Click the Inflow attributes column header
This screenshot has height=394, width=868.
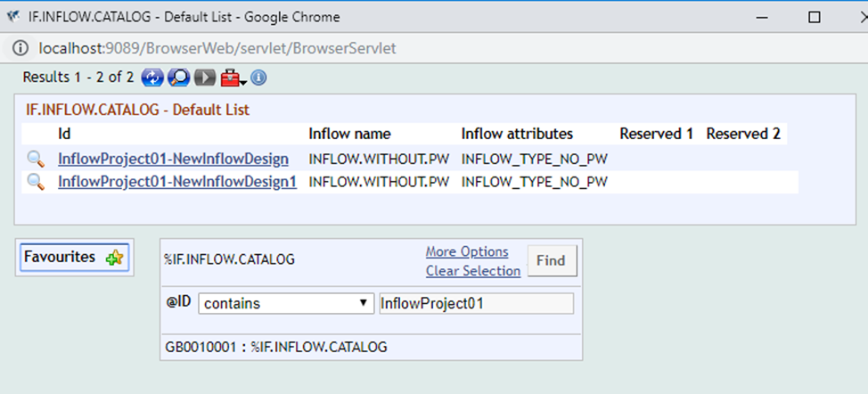click(x=517, y=134)
